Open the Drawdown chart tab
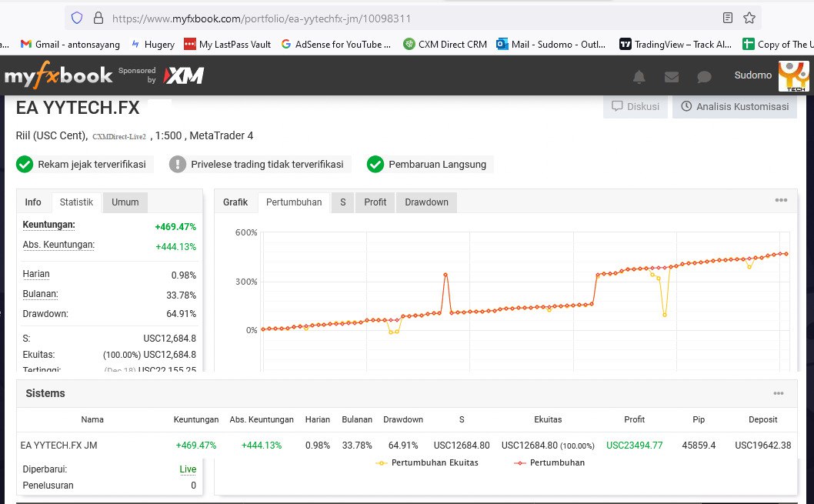814x504 pixels. pyautogui.click(x=426, y=202)
